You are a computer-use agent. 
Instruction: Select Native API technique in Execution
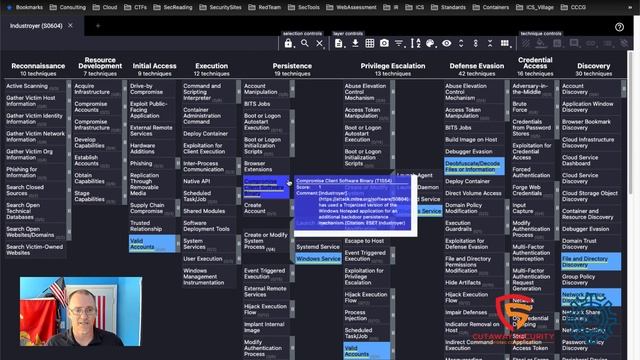point(208,181)
